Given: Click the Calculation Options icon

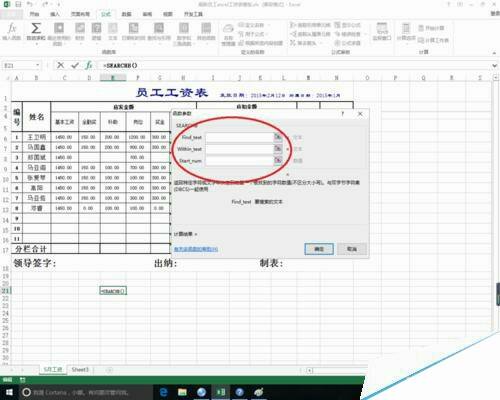Looking at the screenshot, I should [406, 29].
